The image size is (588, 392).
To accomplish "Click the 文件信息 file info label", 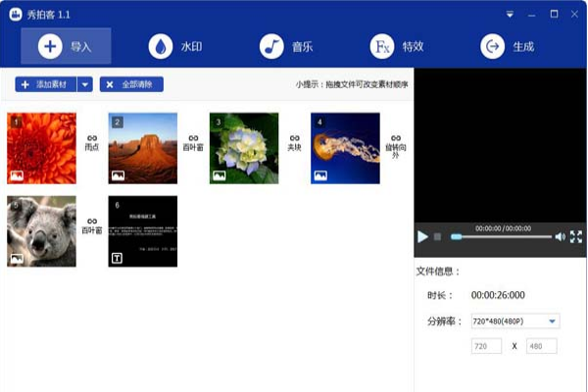I will point(438,271).
